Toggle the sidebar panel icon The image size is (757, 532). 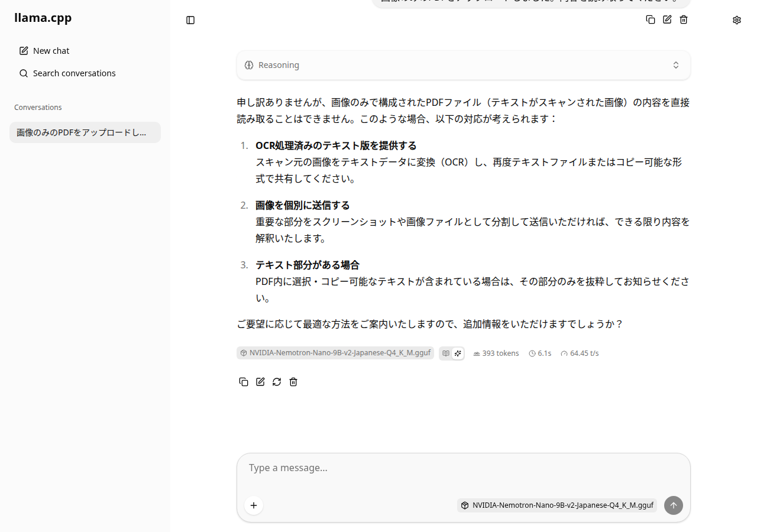pos(190,20)
